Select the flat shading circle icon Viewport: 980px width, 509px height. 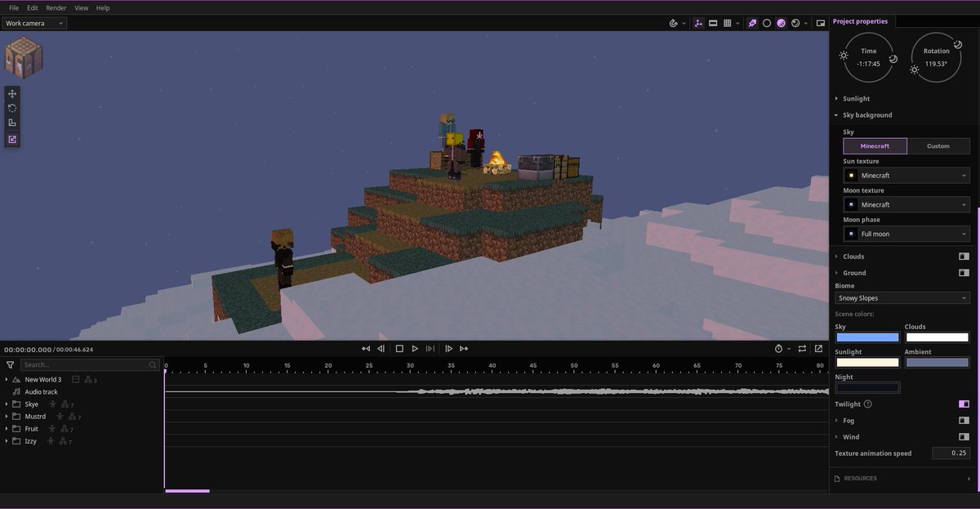click(x=767, y=24)
